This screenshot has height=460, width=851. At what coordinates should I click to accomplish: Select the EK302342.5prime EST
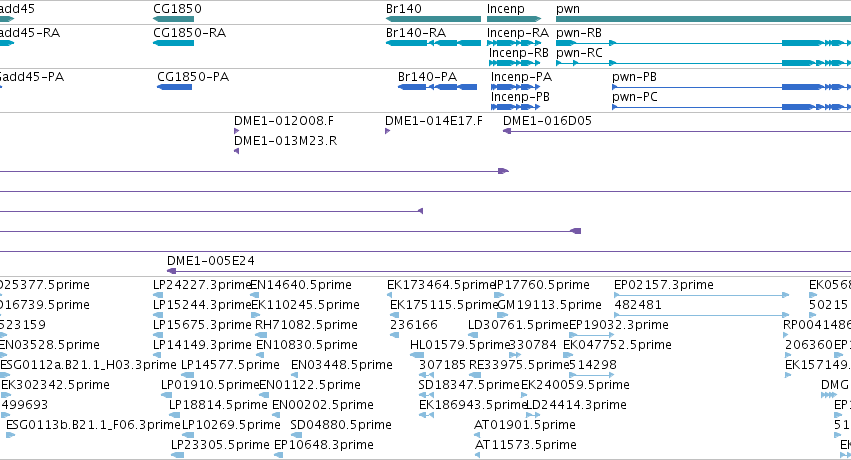pyautogui.click(x=4, y=395)
